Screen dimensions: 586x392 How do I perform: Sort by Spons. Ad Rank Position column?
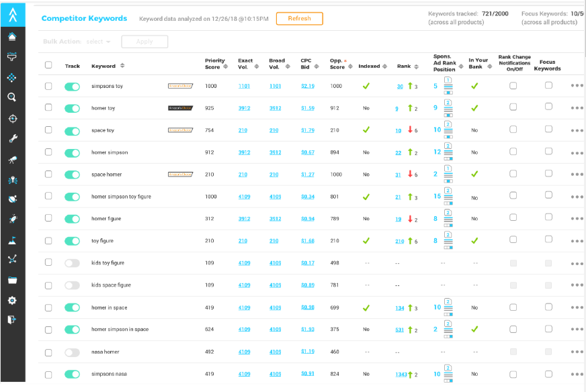pyautogui.click(x=461, y=66)
